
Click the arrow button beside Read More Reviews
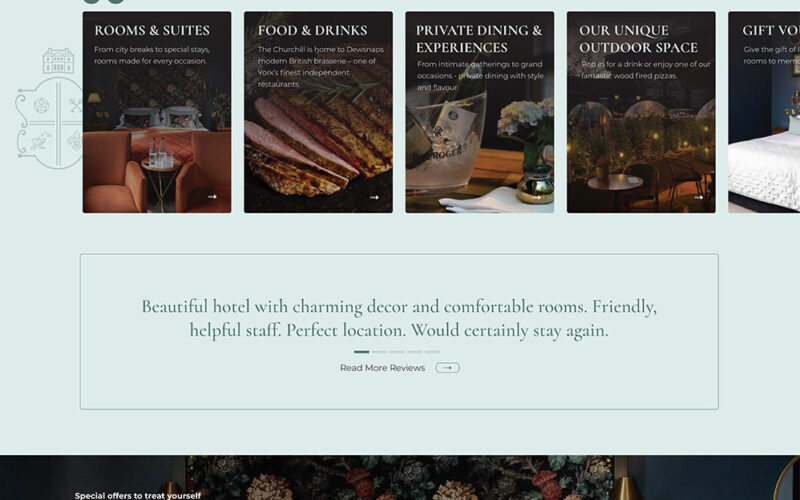point(447,368)
